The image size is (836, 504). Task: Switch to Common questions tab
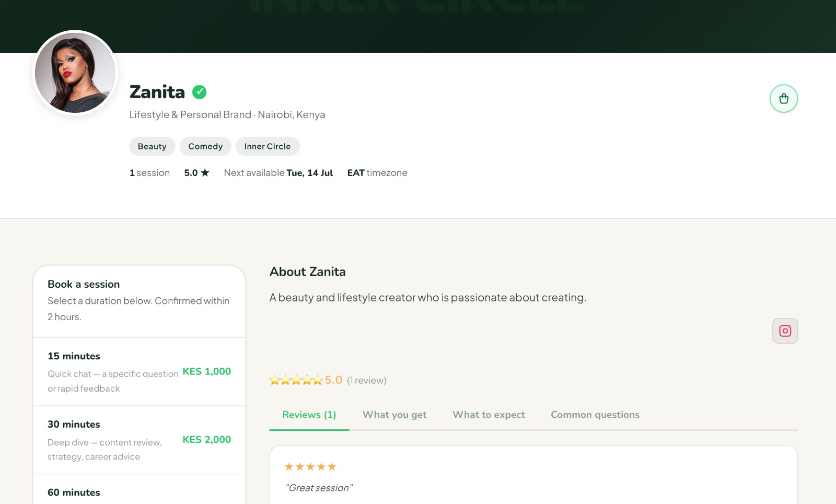(595, 415)
